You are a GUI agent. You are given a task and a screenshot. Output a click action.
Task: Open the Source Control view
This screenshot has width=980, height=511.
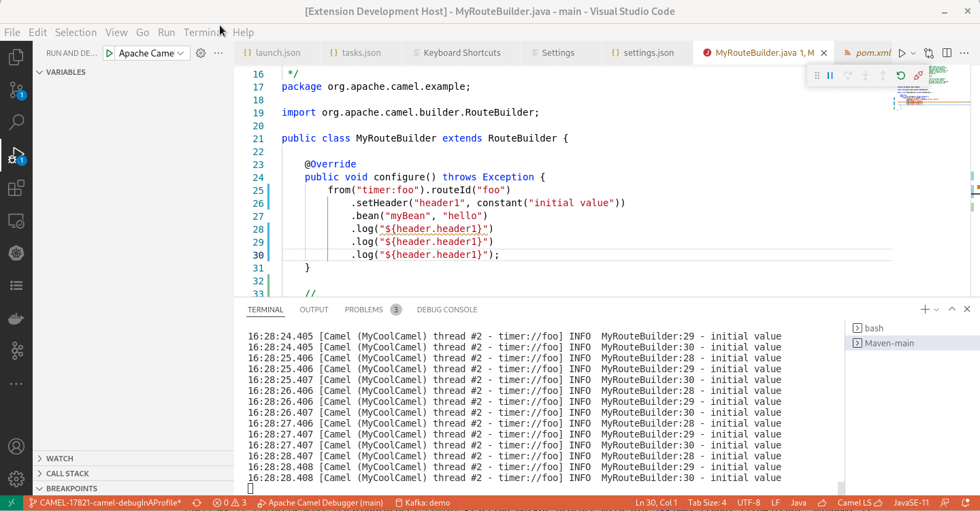click(x=16, y=89)
